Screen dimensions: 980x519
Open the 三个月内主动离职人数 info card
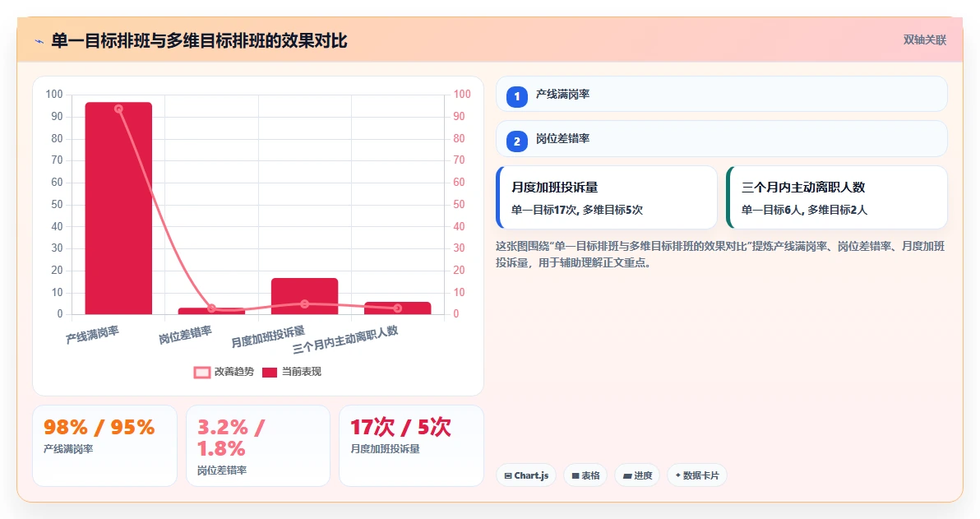[x=836, y=197]
